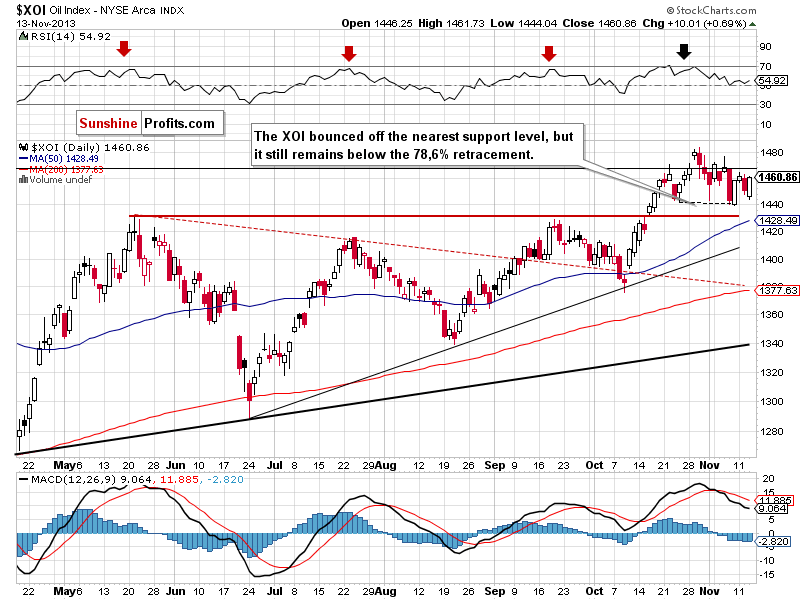Click the -2.820 histogram tag on MACD axis
Screen dimensions: 800x600
[x=773, y=541]
